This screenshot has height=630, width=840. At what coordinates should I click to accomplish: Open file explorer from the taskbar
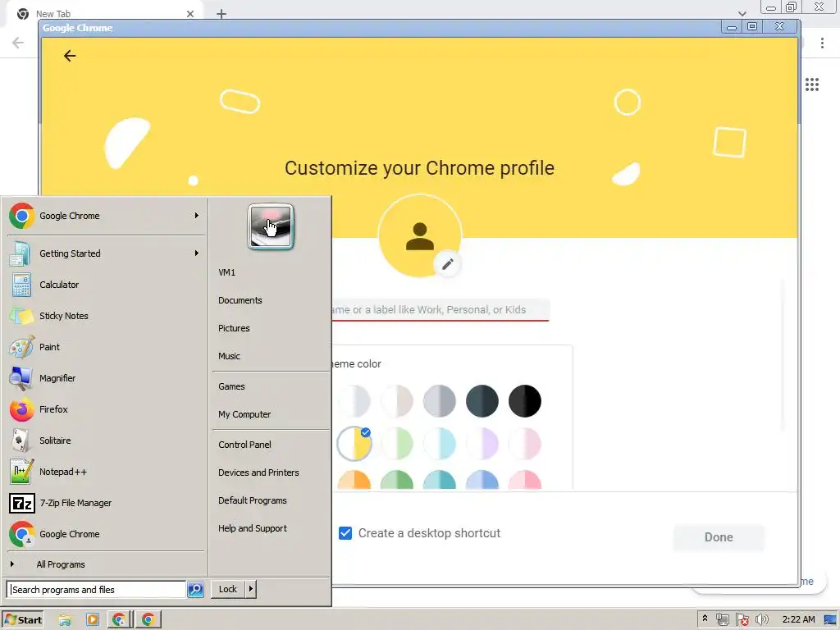click(x=65, y=620)
